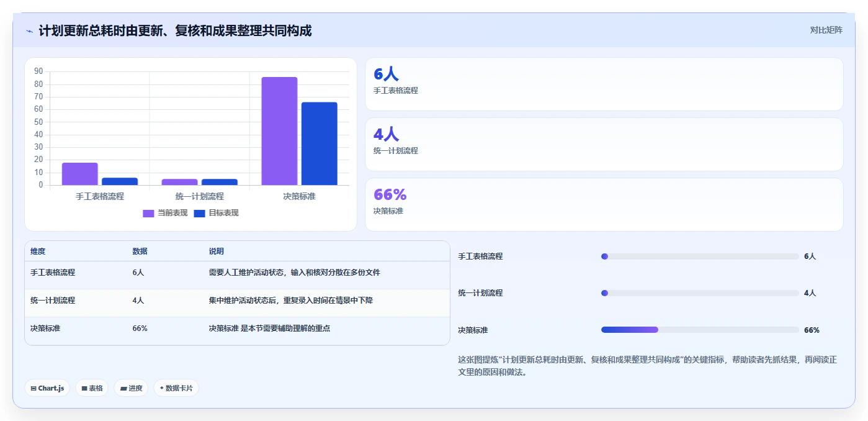Viewport: 868px width, 421px height.
Task: Open the 4人 data card
Action: click(604, 145)
